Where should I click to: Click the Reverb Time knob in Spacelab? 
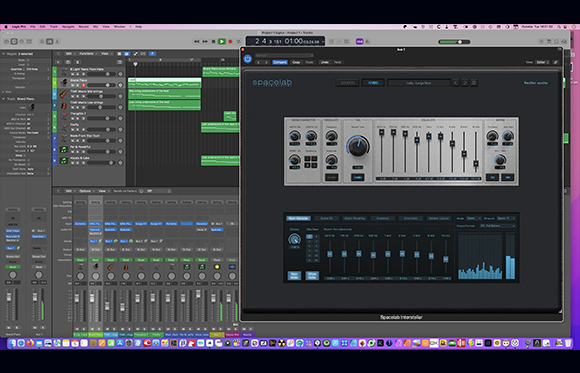pyautogui.click(x=358, y=147)
